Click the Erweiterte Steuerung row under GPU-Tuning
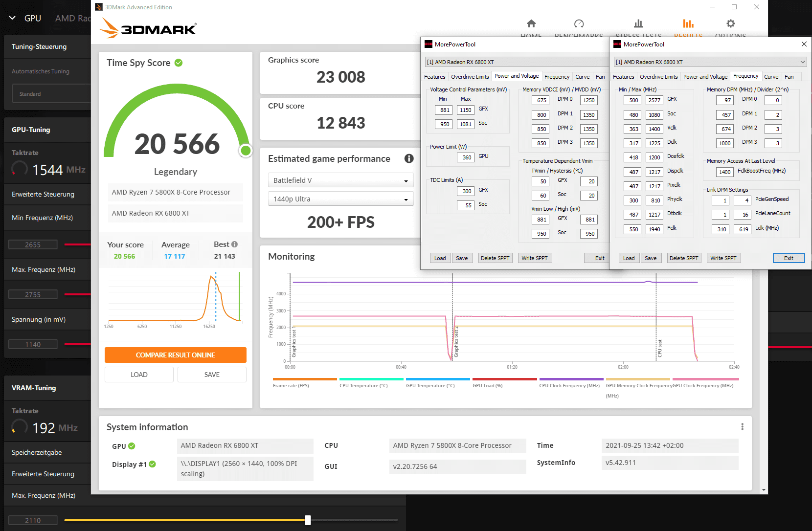The image size is (812, 531). pyautogui.click(x=47, y=194)
